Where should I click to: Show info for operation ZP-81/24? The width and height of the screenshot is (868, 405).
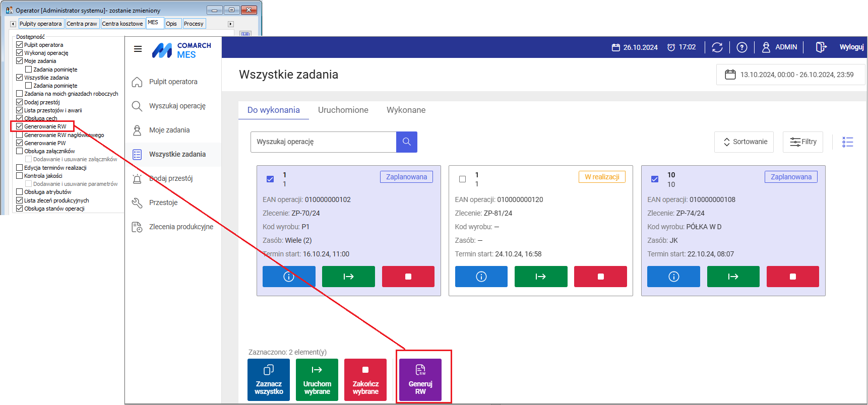point(481,277)
